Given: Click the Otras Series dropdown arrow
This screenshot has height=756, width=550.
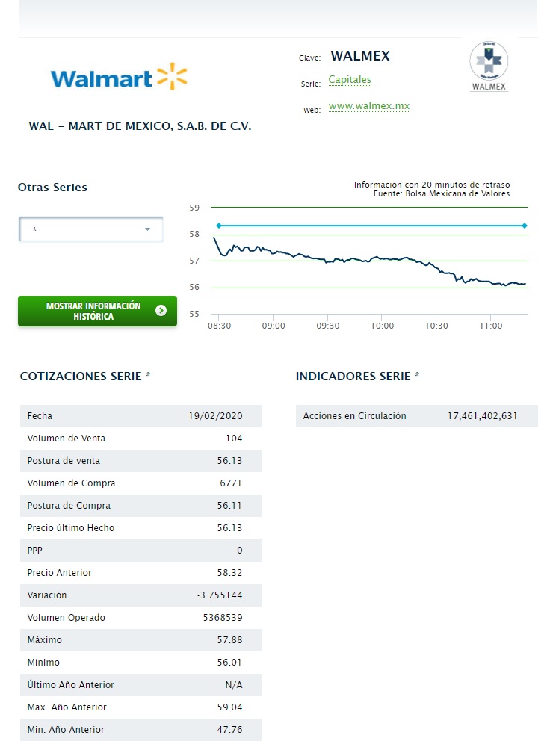Looking at the screenshot, I should [x=148, y=229].
